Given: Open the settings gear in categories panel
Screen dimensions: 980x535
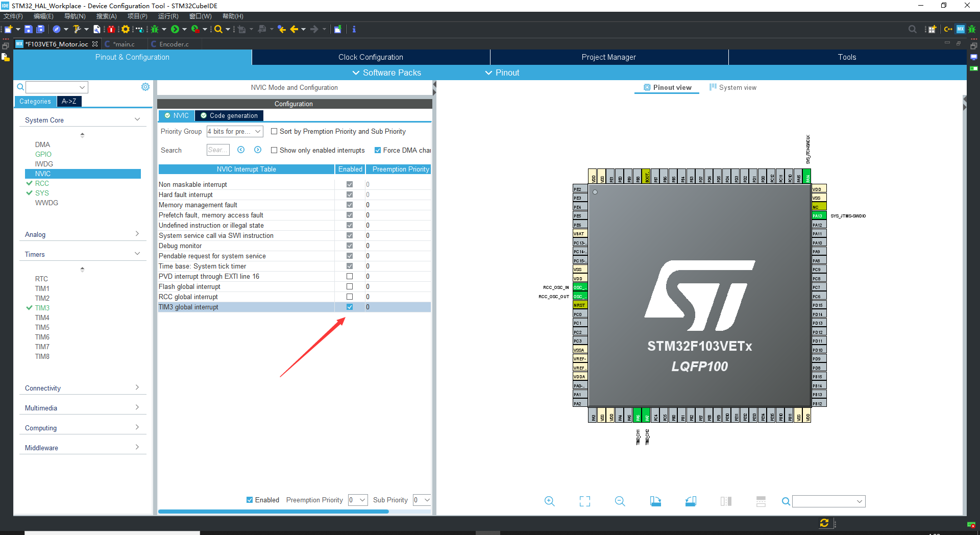Looking at the screenshot, I should (145, 87).
